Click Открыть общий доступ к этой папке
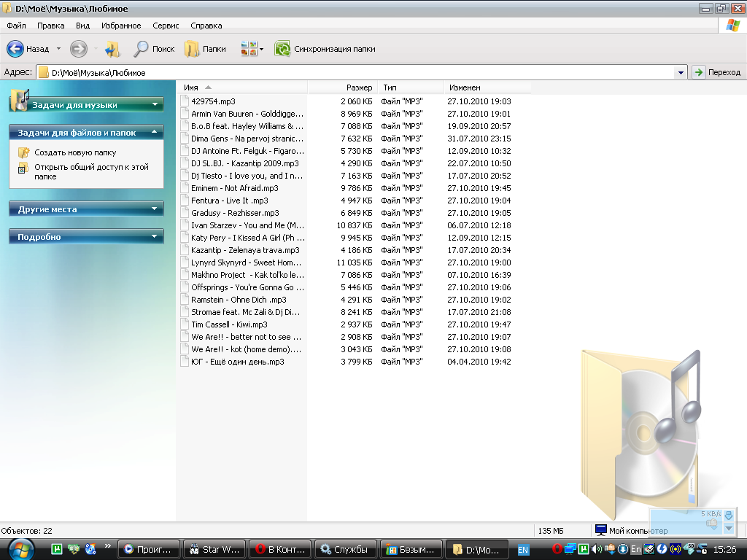 pyautogui.click(x=91, y=172)
